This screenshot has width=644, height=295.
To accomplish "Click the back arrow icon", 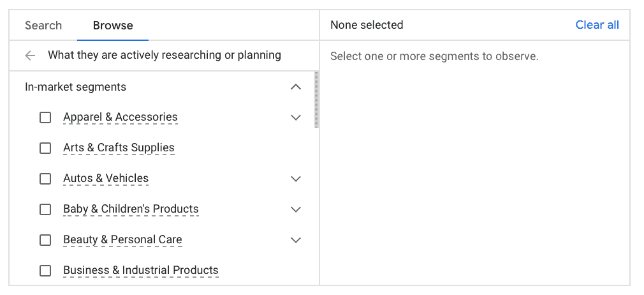I will coord(30,56).
